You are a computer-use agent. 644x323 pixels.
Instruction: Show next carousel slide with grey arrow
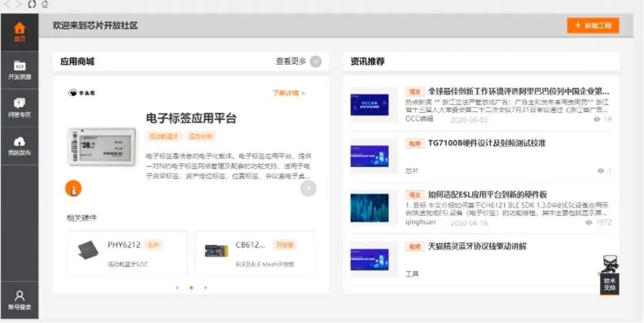pos(308,189)
